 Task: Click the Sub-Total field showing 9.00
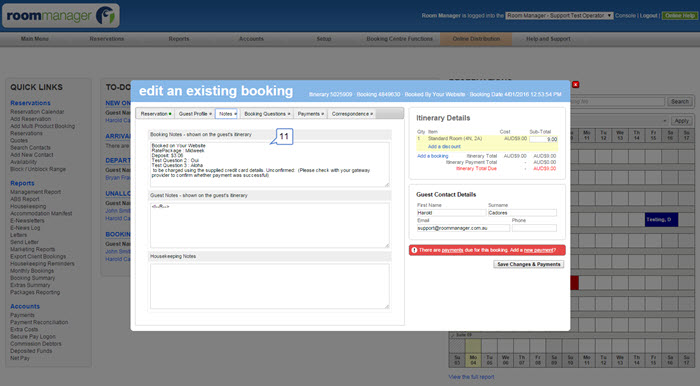pyautogui.click(x=543, y=139)
